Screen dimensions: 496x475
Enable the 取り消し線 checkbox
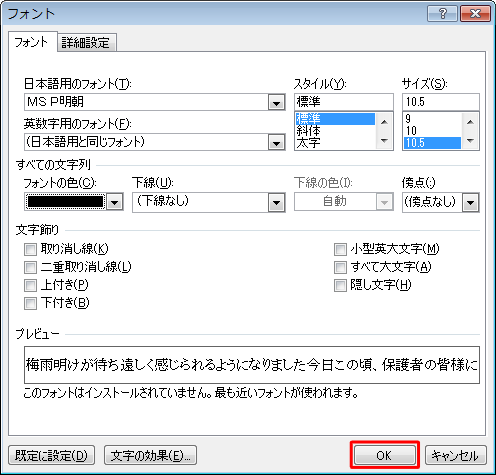tap(30, 249)
